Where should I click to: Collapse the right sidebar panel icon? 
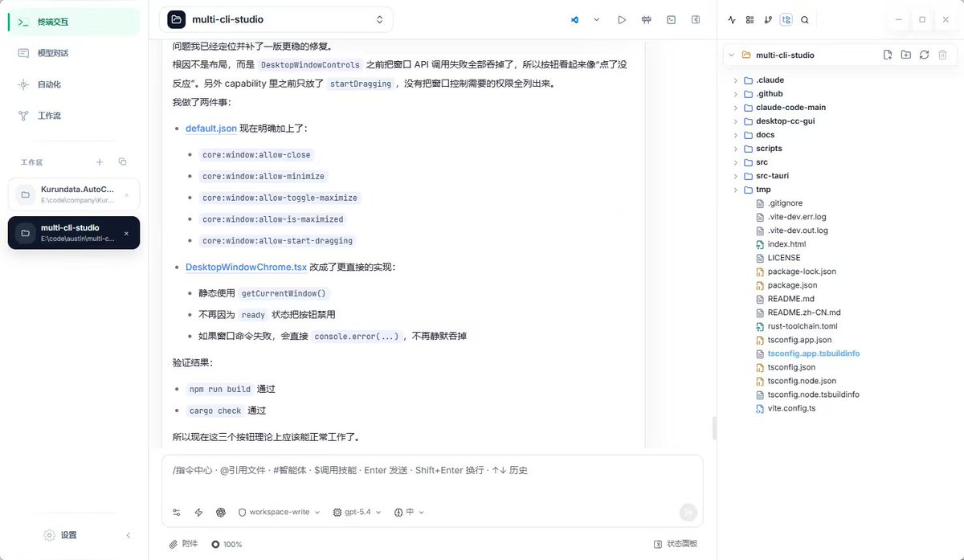pos(696,20)
